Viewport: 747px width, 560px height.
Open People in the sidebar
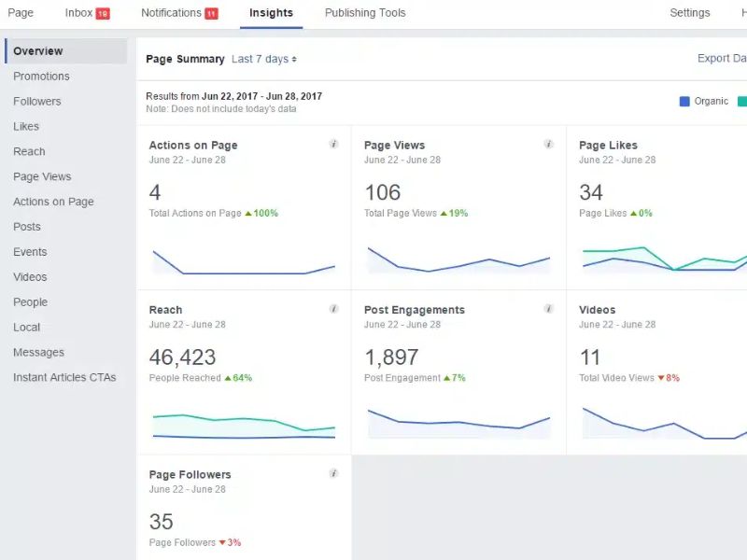31,302
